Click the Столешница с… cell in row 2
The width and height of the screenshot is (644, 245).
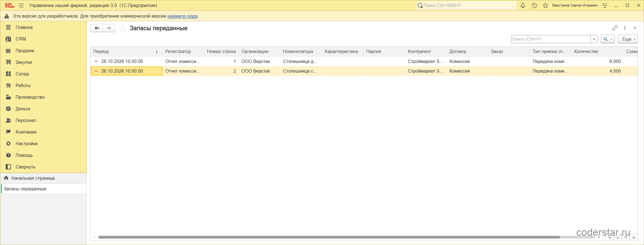pyautogui.click(x=301, y=71)
